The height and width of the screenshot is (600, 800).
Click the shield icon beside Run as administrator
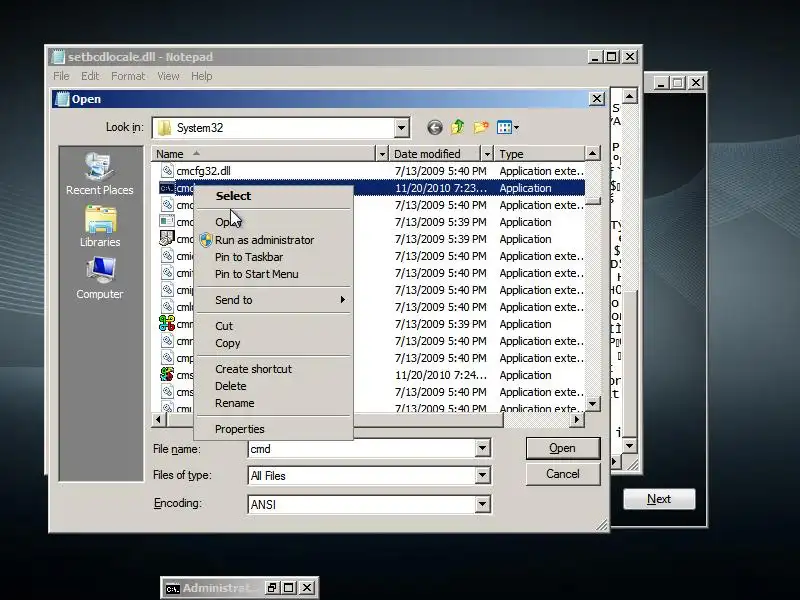[206, 240]
